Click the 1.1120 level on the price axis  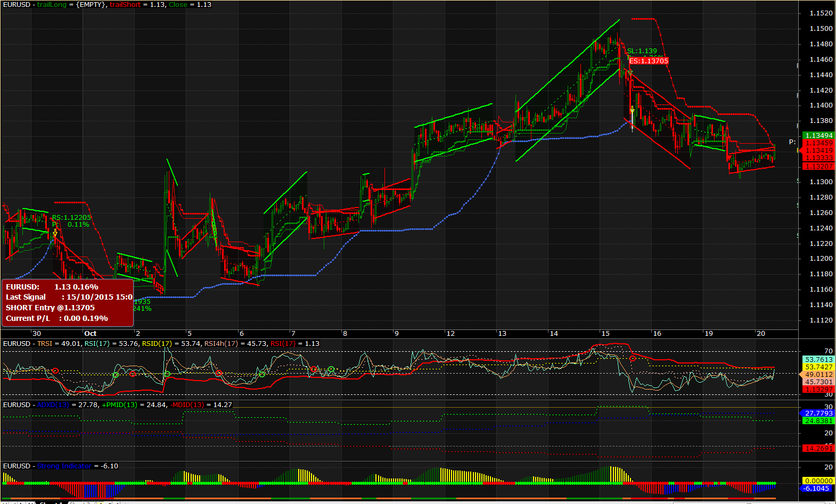coord(821,320)
